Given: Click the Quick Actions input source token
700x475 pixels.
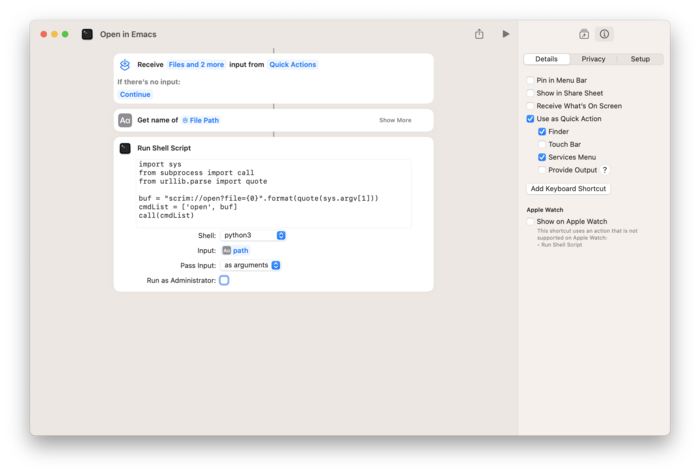Looking at the screenshot, I should point(292,65).
